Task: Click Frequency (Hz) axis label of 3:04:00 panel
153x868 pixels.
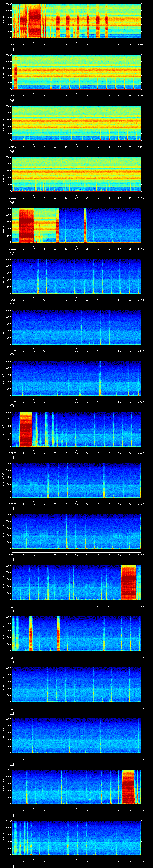Action: pyautogui.click(x=4, y=787)
